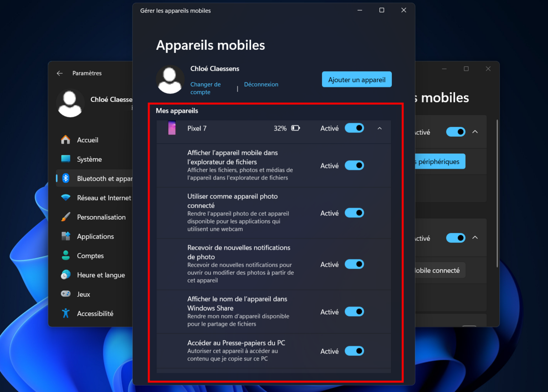The image size is (548, 392).
Task: Click the Heure et langue clock icon
Action: 66,275
